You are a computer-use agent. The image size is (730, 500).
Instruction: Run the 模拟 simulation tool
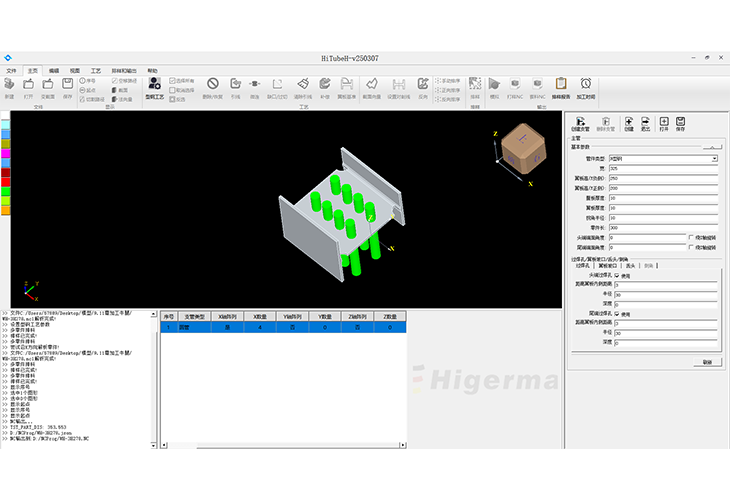[x=494, y=87]
